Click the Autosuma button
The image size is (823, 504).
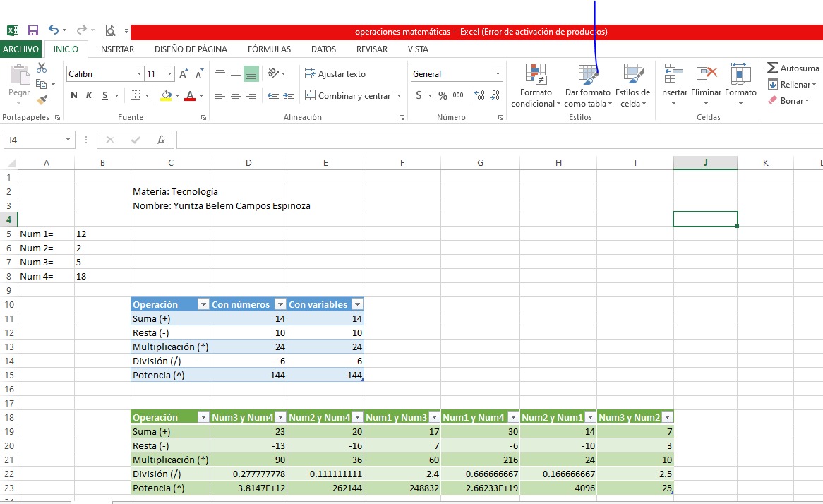coord(793,68)
